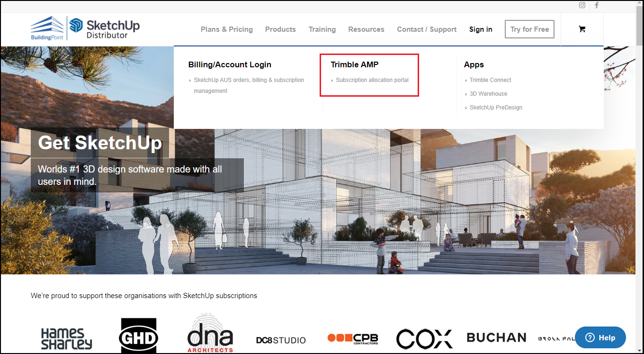Click the GHD organisation logo
Screen dimensions: 644x354
(x=138, y=336)
